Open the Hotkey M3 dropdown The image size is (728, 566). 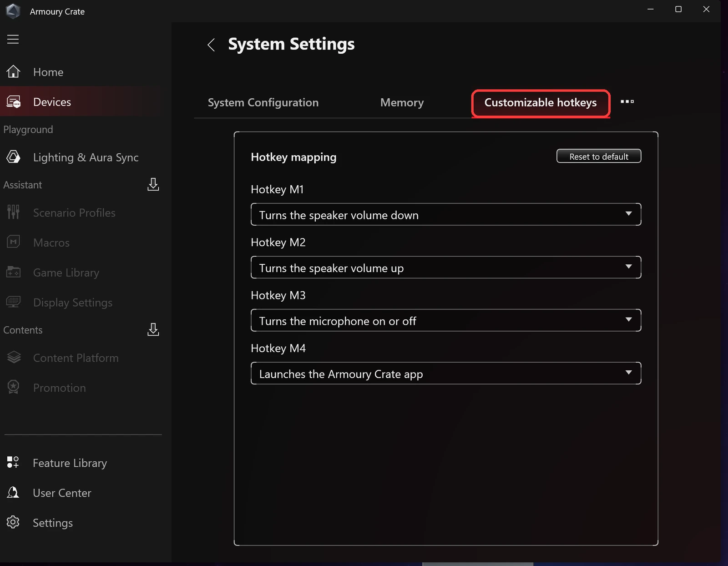[x=446, y=320]
